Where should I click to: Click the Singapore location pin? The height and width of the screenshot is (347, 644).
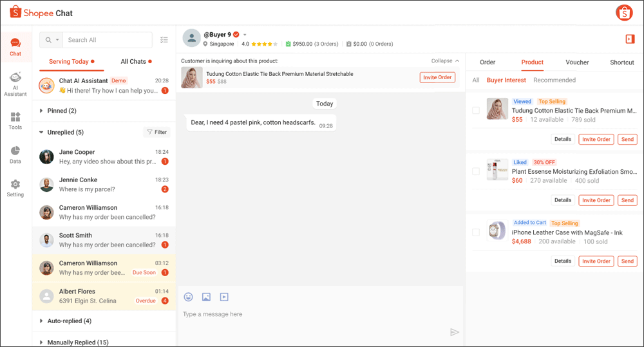tap(205, 44)
